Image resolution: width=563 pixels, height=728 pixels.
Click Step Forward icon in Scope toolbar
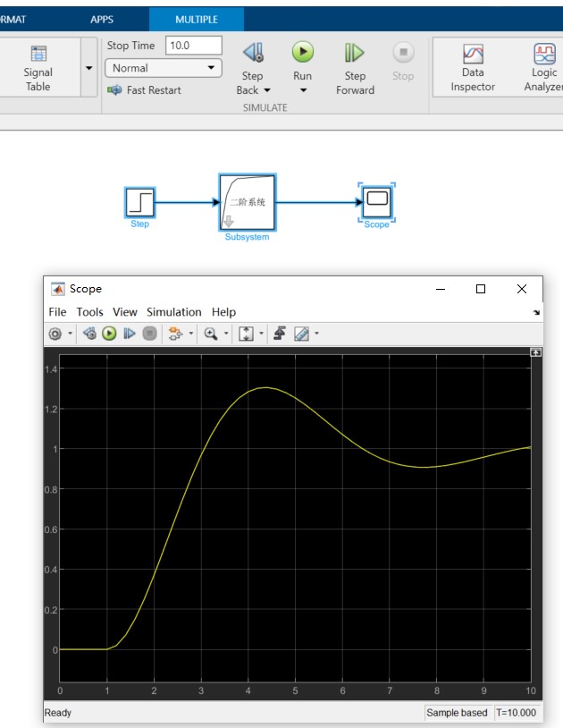pos(130,334)
